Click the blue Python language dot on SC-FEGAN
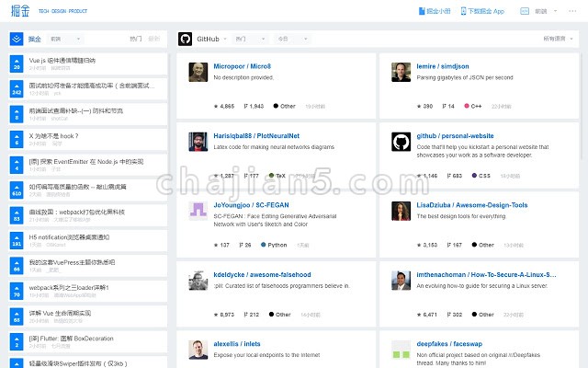Image resolution: width=588 pixels, height=368 pixels. pyautogui.click(x=264, y=245)
